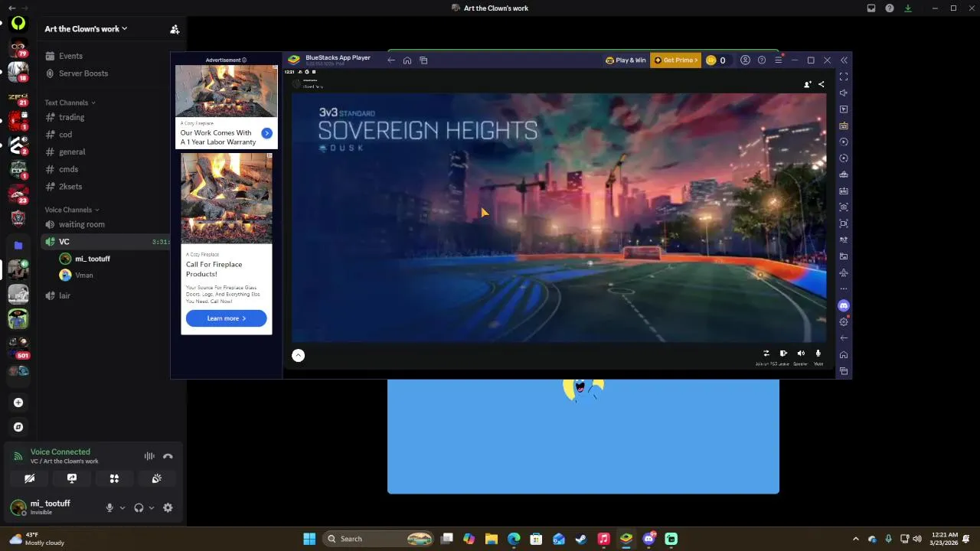Image resolution: width=980 pixels, height=551 pixels.
Task: Click blue arrow in Cozy Fireplace ad
Action: (x=266, y=133)
